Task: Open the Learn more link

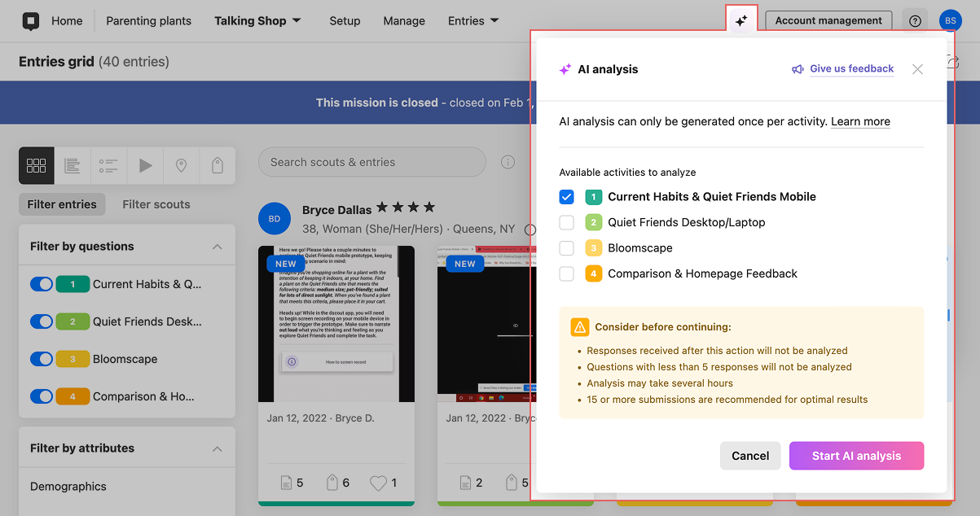Action: coord(860,122)
